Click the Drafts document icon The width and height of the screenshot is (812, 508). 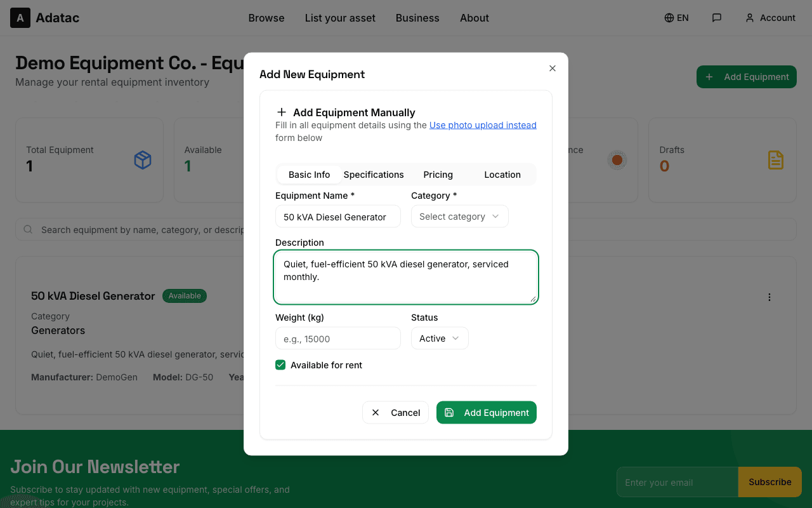tap(775, 160)
